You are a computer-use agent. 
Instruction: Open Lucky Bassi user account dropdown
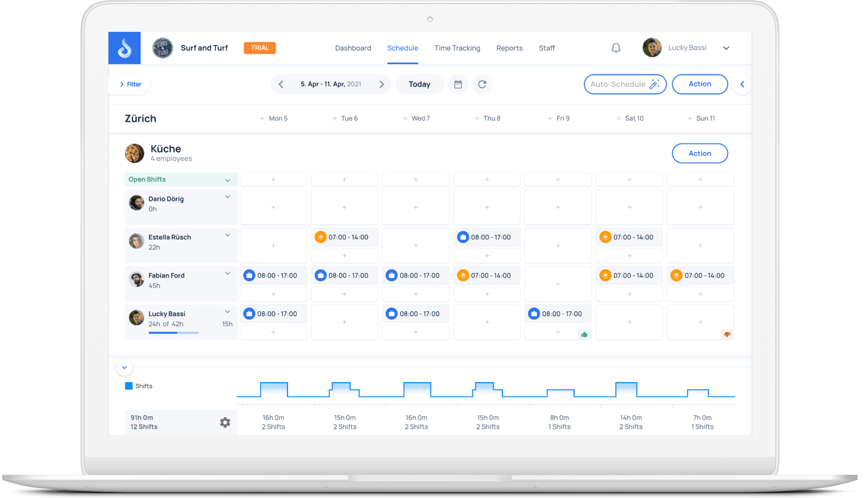[x=726, y=48]
